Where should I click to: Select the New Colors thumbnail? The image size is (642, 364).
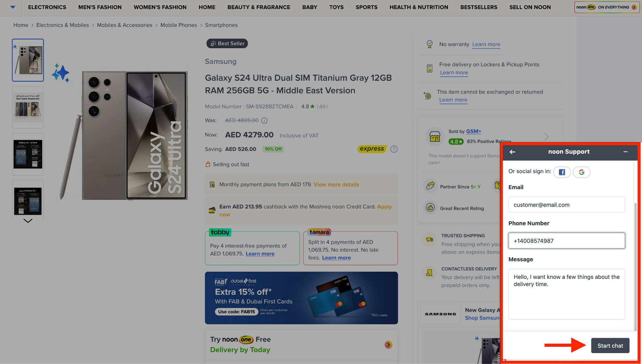(28, 107)
